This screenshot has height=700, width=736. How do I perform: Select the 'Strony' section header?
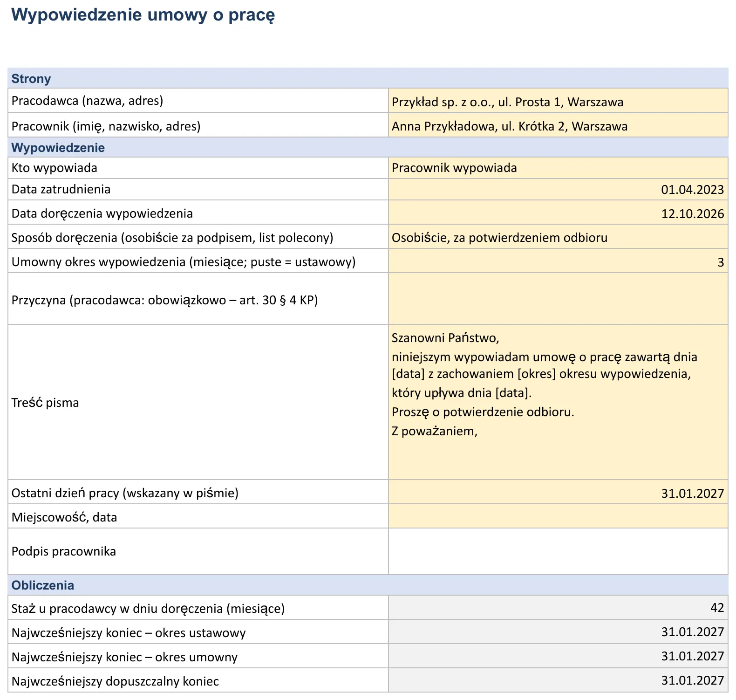click(368, 78)
